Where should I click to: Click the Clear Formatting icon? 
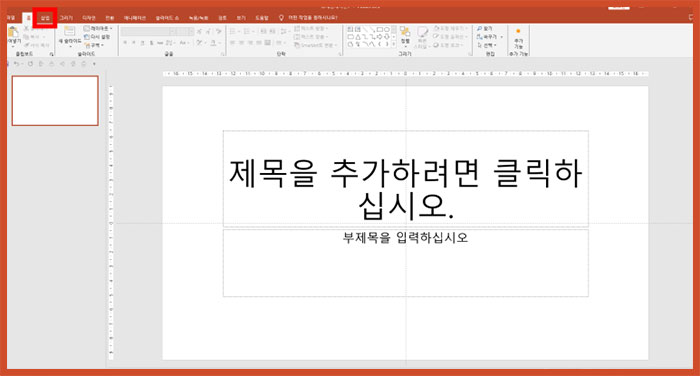(218, 31)
